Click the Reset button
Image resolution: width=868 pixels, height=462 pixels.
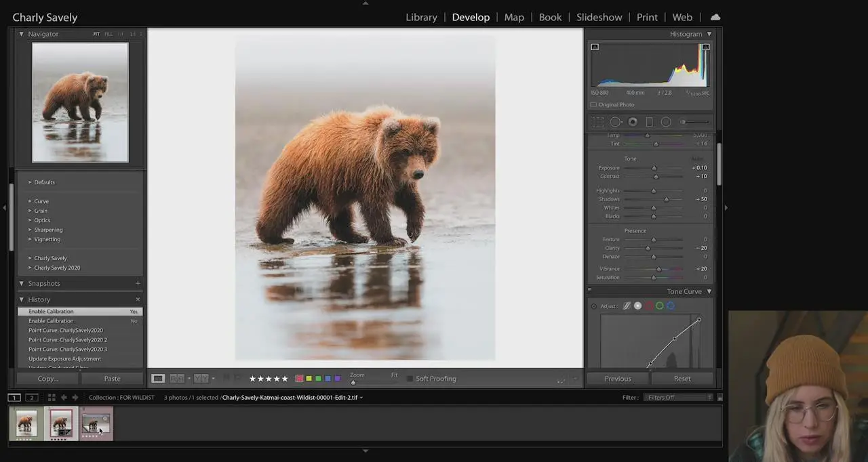pos(682,379)
